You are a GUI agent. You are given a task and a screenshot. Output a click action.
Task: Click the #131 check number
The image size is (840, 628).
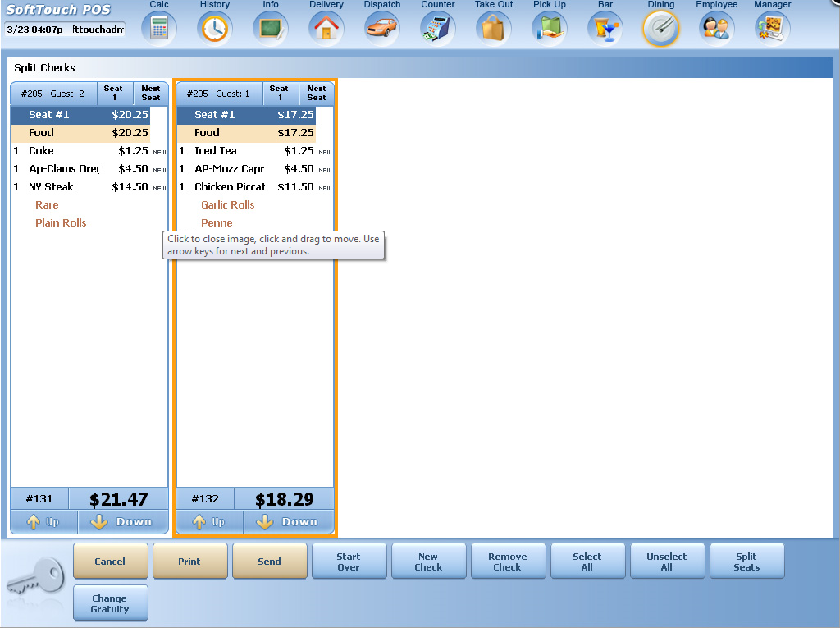coord(39,499)
